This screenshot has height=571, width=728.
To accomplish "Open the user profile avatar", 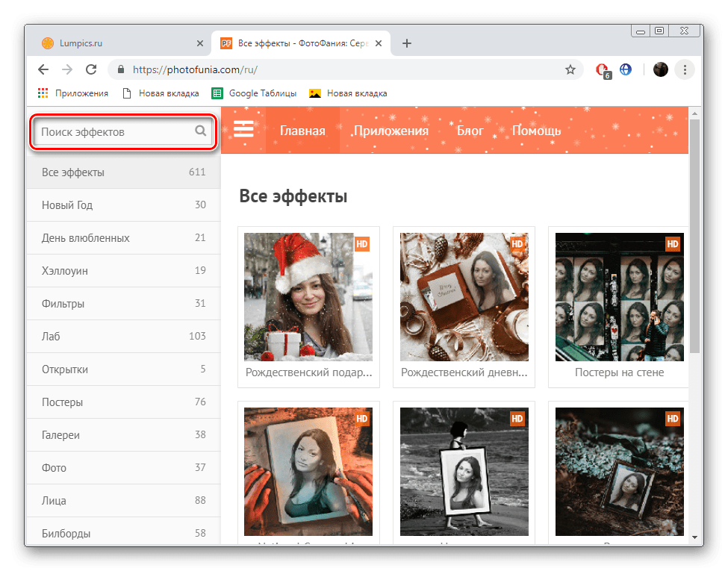I will (x=660, y=69).
